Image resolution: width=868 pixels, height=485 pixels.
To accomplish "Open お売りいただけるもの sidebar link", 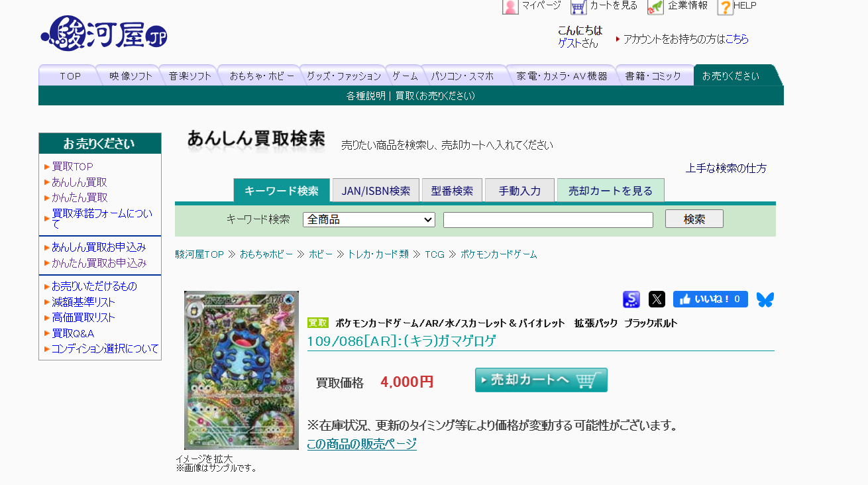I will pyautogui.click(x=94, y=286).
